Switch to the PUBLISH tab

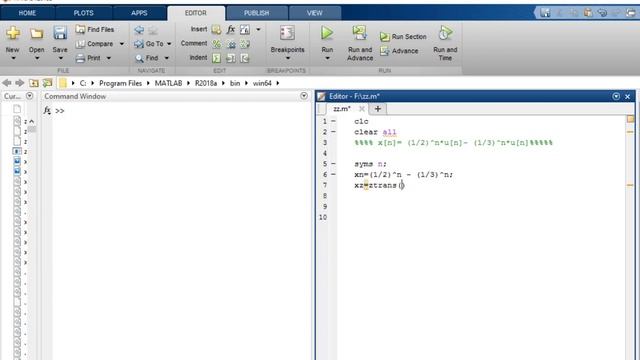tap(256, 13)
